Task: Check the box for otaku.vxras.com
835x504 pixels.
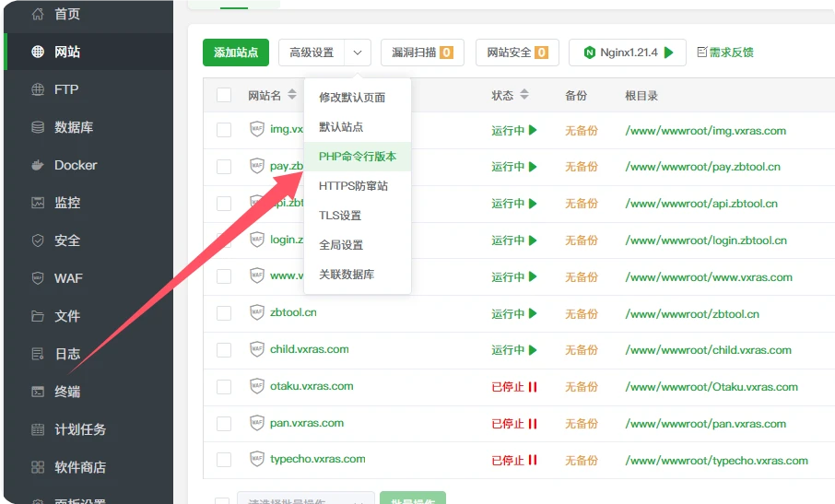Action: pos(224,387)
